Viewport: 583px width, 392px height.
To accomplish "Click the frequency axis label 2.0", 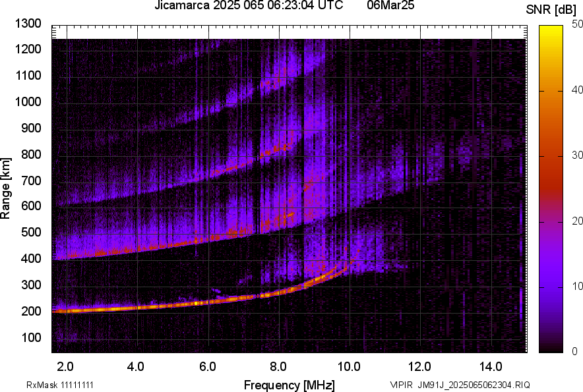I will 65,367.
